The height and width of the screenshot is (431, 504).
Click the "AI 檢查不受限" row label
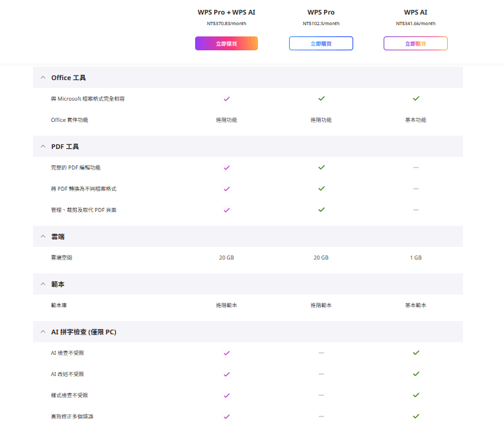click(x=67, y=353)
